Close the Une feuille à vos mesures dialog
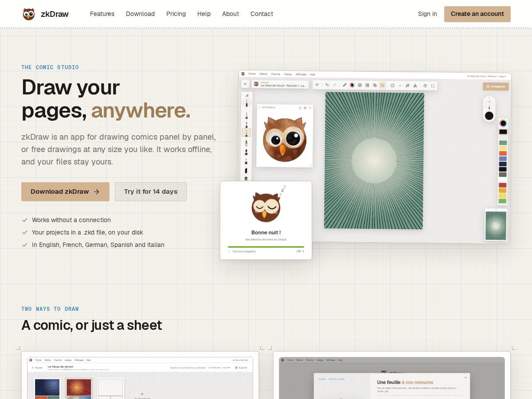Image resolution: width=532 pixels, height=399 pixels. (x=465, y=378)
